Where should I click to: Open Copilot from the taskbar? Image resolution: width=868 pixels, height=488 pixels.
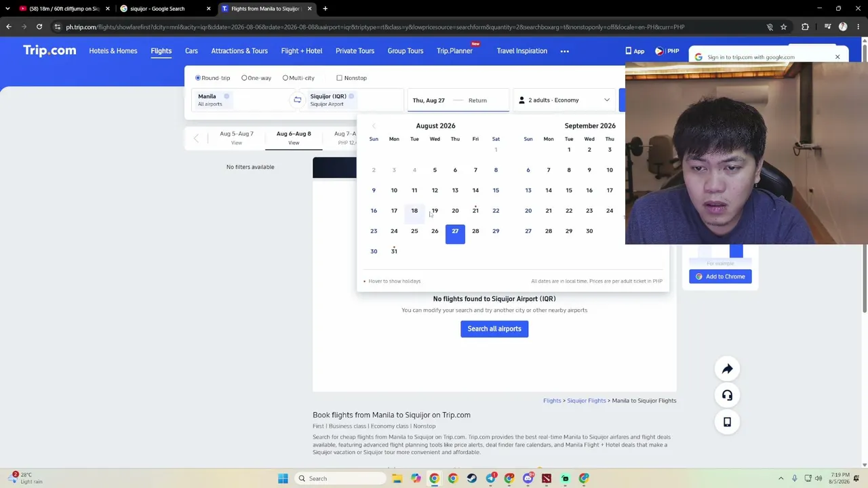pos(416,479)
